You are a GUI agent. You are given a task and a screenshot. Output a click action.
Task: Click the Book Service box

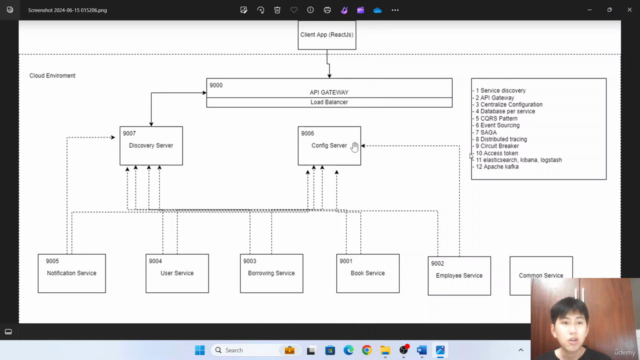click(368, 273)
